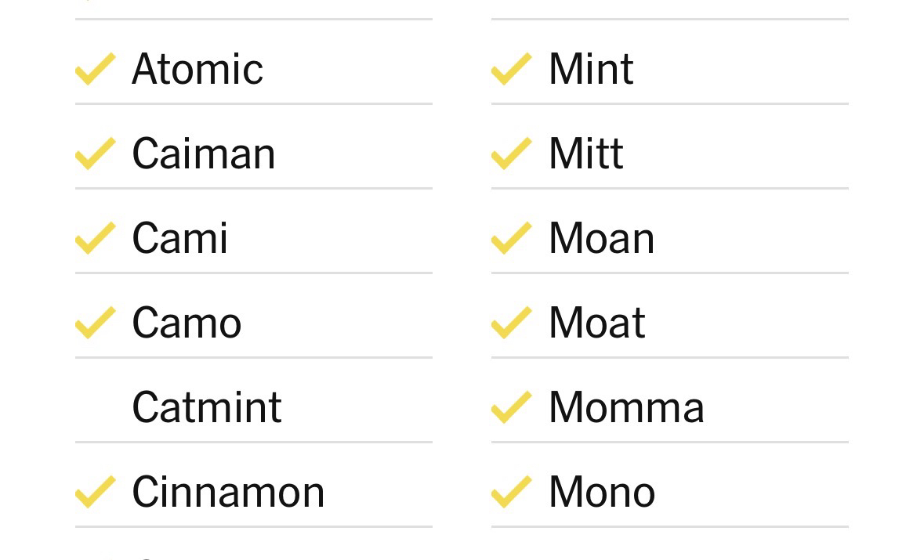Viewport: 924px width, 560px height.
Task: Click the checkmark next to Moan
Action: click(x=512, y=238)
